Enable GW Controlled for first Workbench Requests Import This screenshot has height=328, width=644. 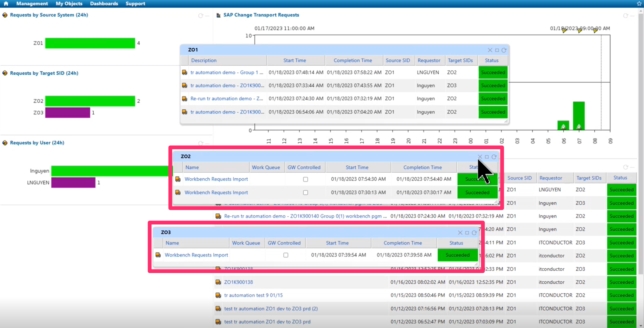[305, 179]
